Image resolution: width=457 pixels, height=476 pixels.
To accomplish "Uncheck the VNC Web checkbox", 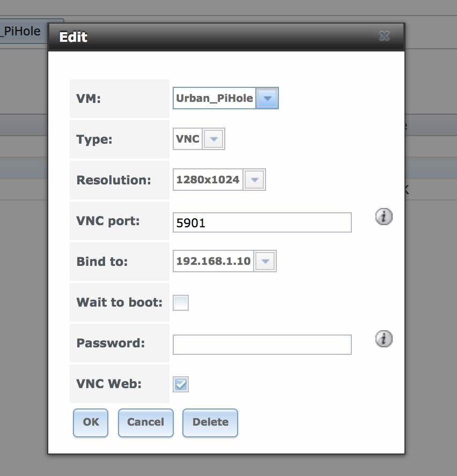I will [x=181, y=384].
